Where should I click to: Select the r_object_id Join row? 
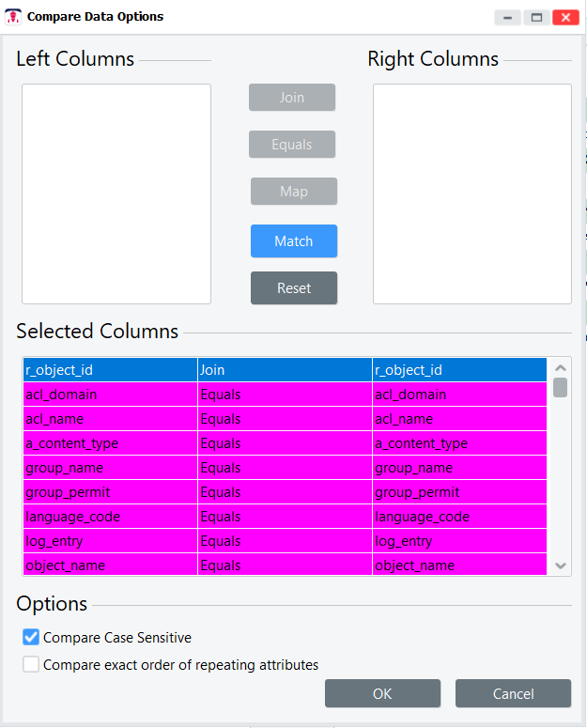coord(284,370)
